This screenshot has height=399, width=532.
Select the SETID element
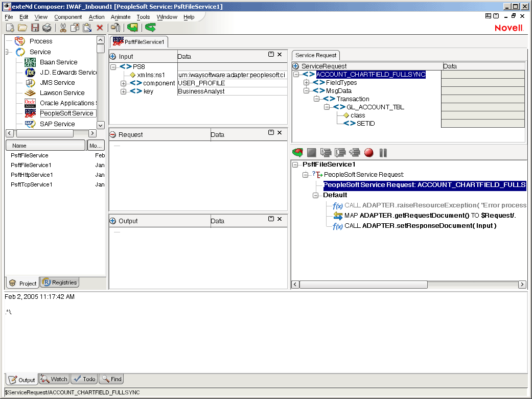[x=365, y=124]
